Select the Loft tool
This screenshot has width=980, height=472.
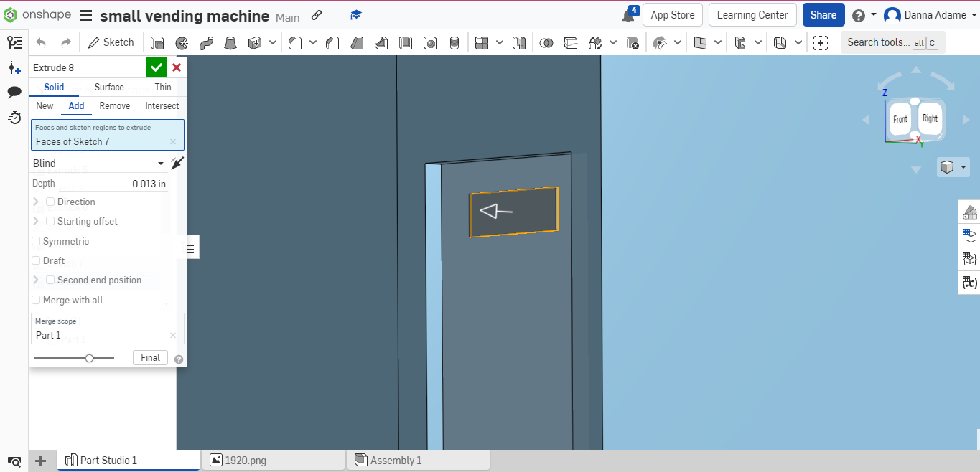click(x=230, y=42)
